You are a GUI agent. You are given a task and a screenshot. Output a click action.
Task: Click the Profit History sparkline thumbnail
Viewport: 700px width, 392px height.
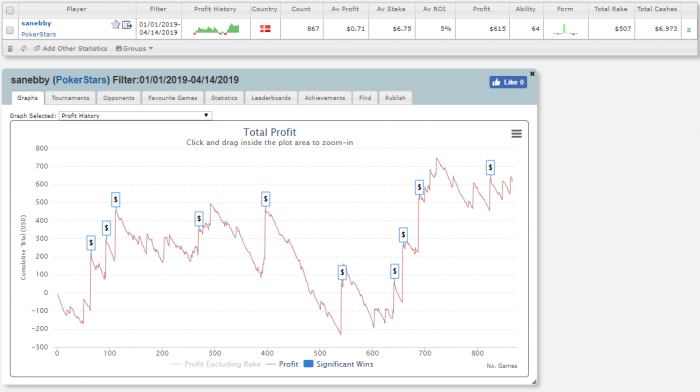(x=216, y=29)
